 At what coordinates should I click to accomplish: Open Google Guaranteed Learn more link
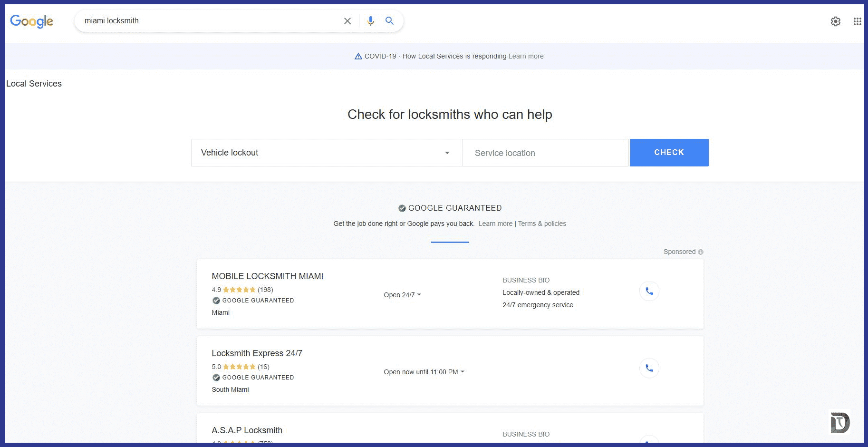pos(495,223)
